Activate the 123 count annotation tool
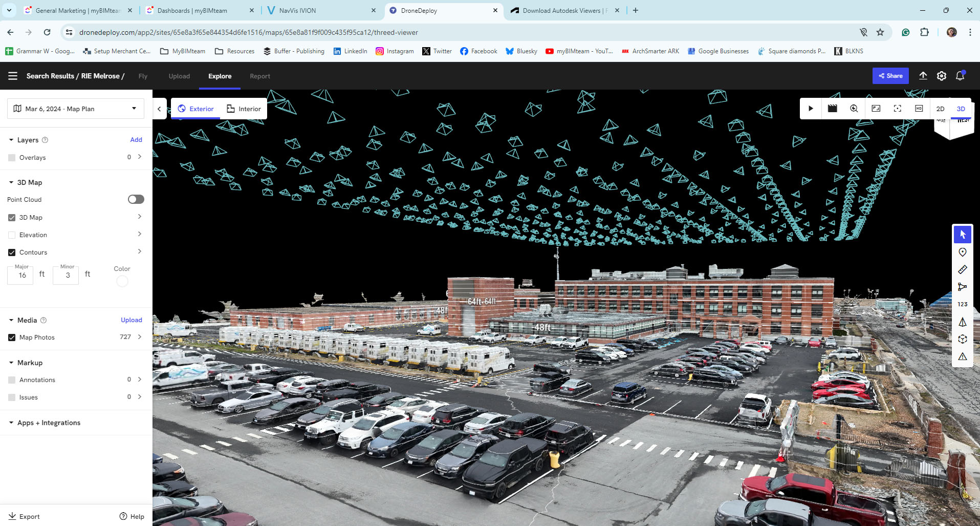Screen dimensions: 980x526 tap(962, 304)
